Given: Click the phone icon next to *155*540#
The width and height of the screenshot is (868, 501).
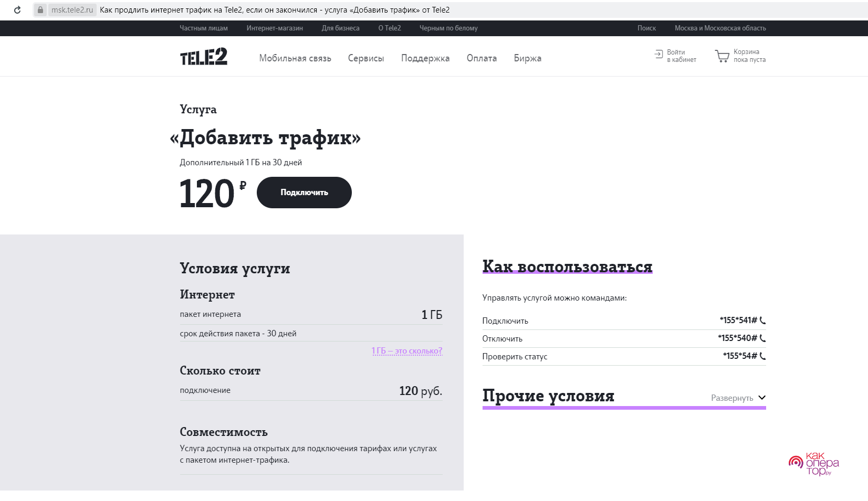Looking at the screenshot, I should coord(763,338).
